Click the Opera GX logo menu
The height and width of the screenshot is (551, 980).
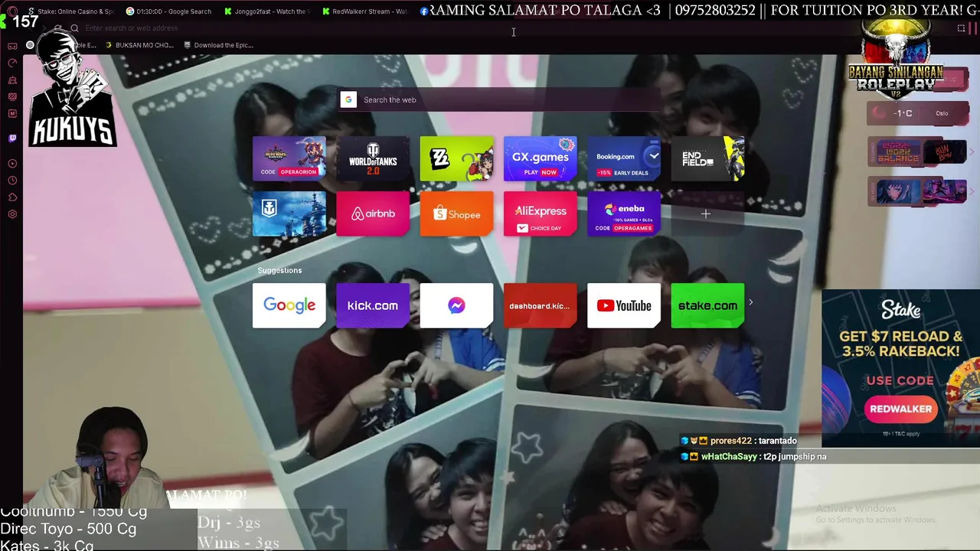(x=12, y=11)
